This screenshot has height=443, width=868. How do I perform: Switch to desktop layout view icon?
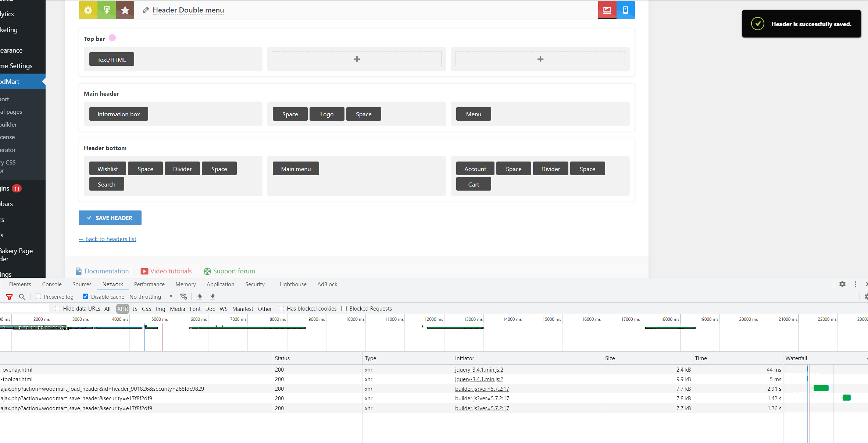click(607, 10)
